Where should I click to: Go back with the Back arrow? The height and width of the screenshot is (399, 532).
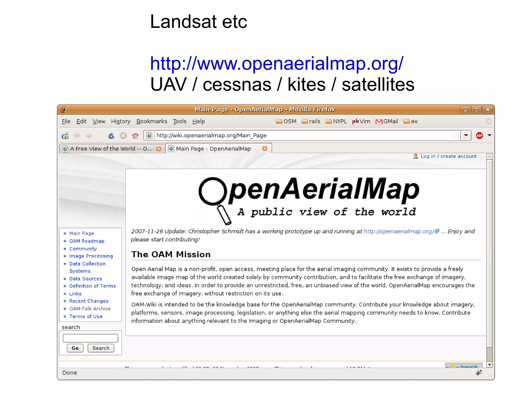(77, 135)
